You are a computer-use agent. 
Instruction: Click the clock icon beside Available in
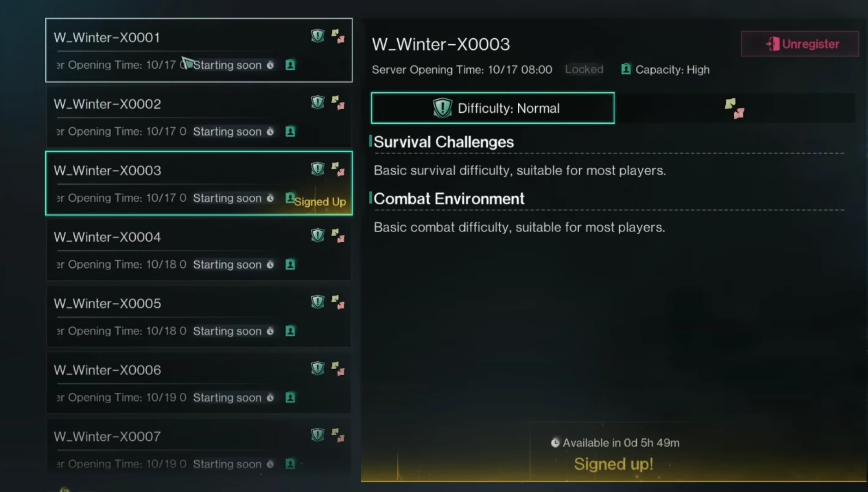(x=555, y=443)
